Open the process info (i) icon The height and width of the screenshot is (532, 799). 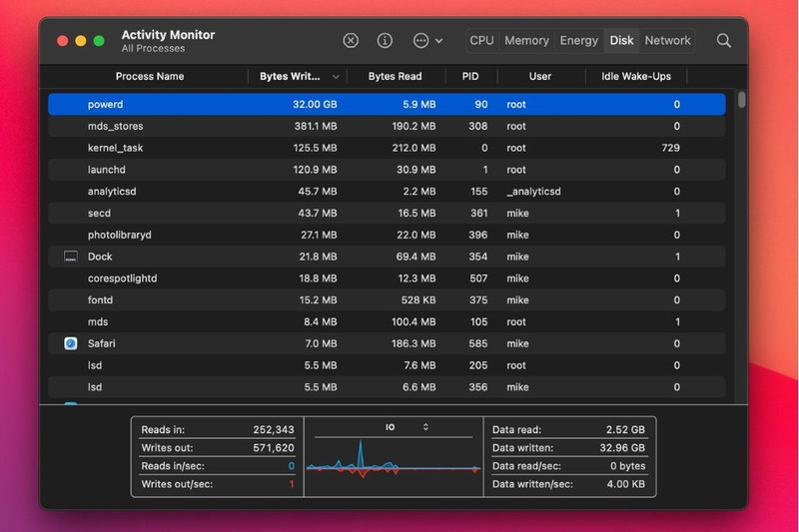click(x=385, y=41)
